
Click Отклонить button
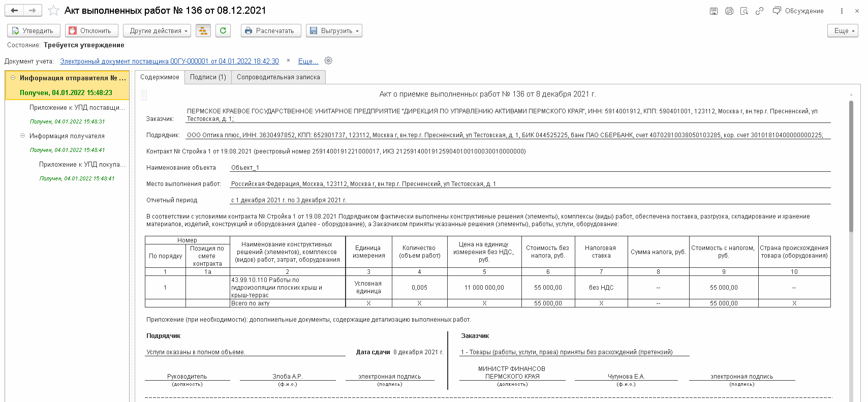coord(91,30)
